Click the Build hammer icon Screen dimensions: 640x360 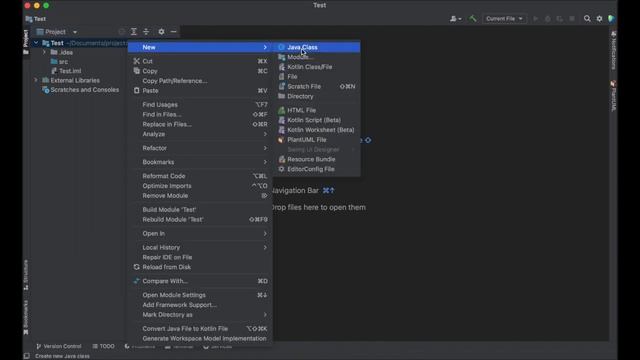[x=473, y=19]
